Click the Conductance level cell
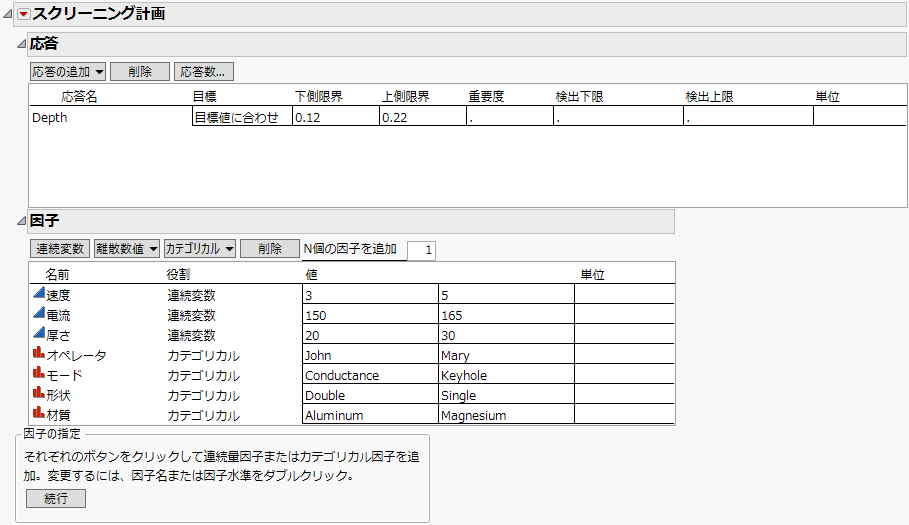This screenshot has width=909, height=525. coord(370,374)
